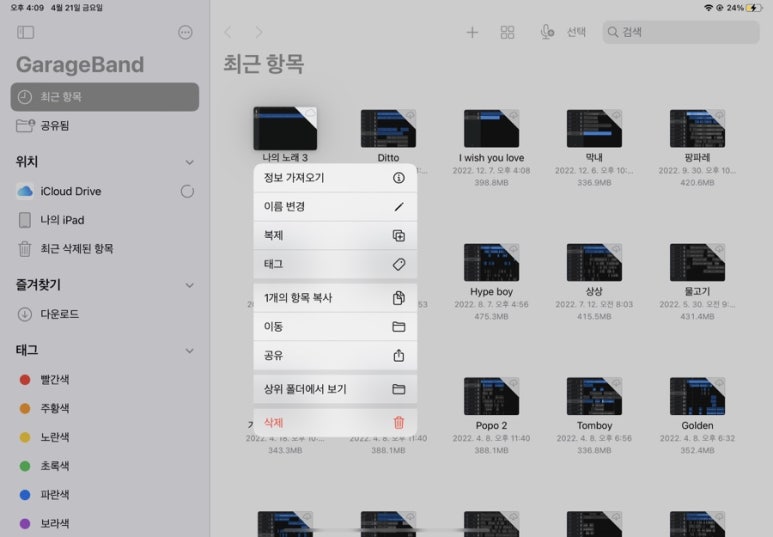The width and height of the screenshot is (773, 537).
Task: Collapse the 즐겨찾기 section
Action: (x=189, y=286)
